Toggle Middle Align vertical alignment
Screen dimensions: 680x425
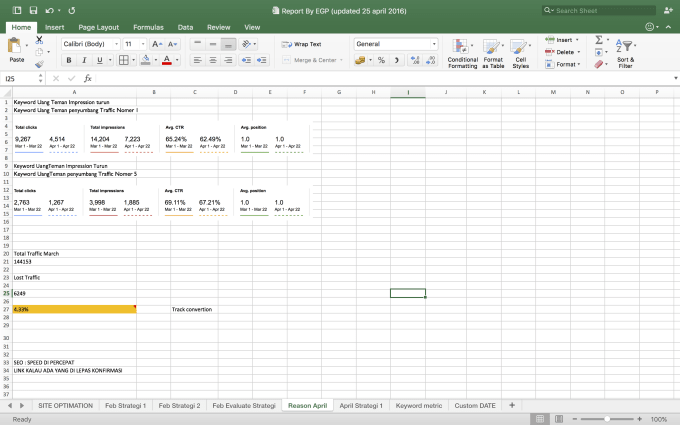(x=213, y=44)
